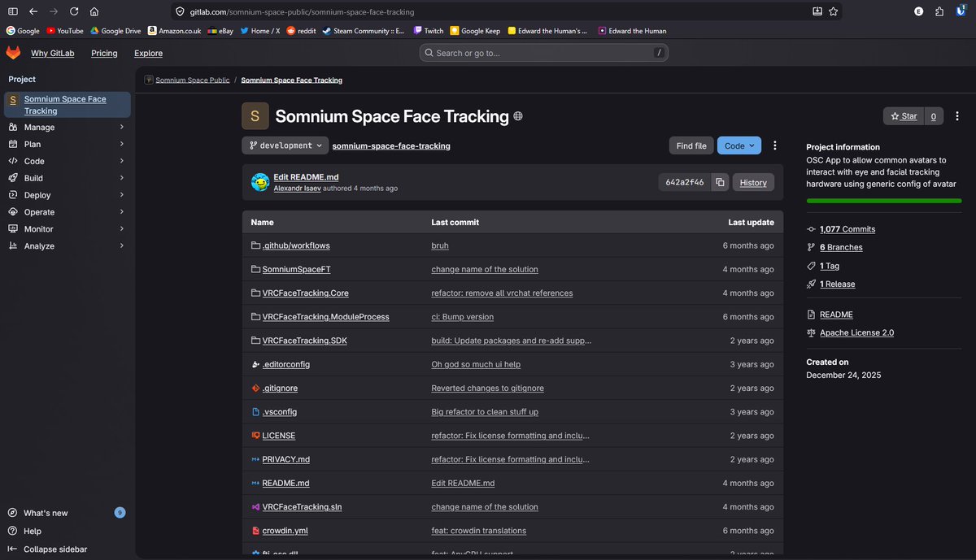Open the 1,077 Commits link

point(847,229)
